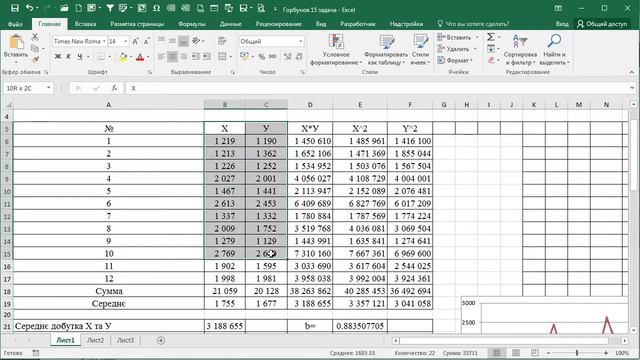This screenshot has width=640, height=360.
Task: Decrease the font size
Action: pos(146,41)
